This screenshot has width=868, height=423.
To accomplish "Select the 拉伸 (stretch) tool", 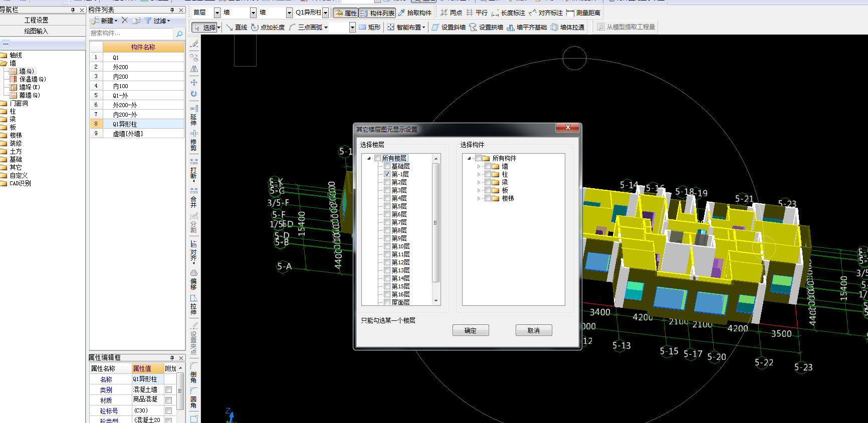I will point(194,305).
